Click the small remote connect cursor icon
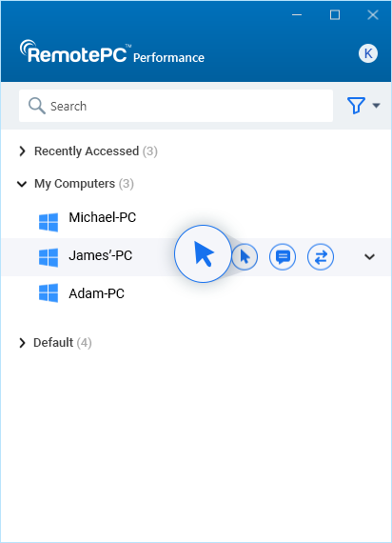The width and height of the screenshot is (392, 543). (x=245, y=257)
